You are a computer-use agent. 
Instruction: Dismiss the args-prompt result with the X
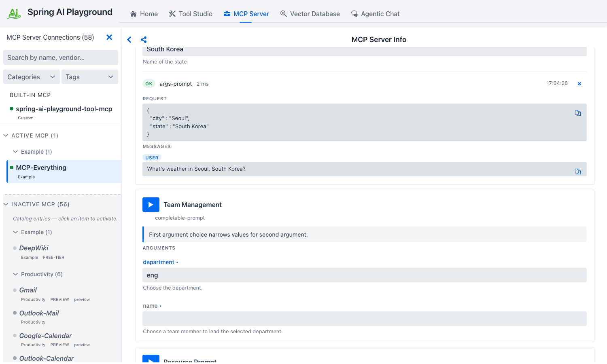(x=579, y=84)
